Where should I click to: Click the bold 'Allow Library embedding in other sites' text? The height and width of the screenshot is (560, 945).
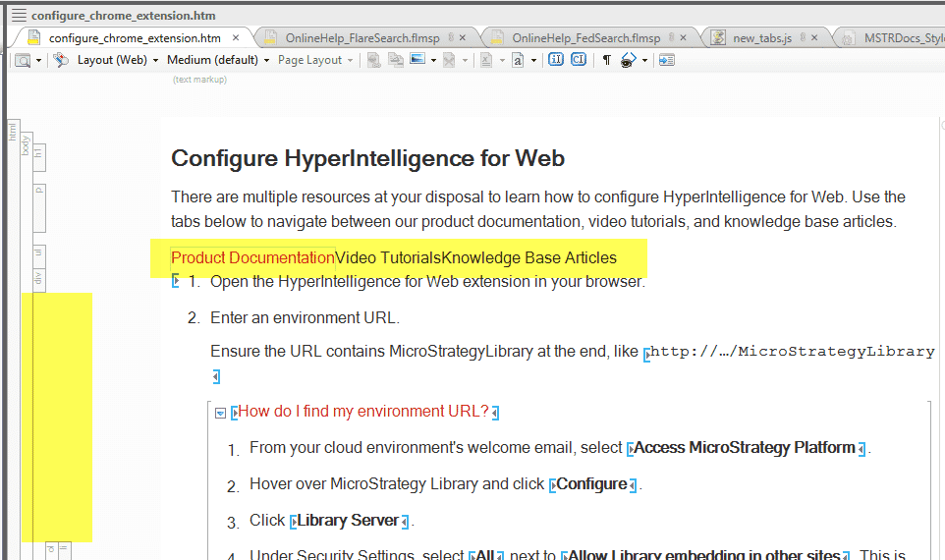point(704,554)
